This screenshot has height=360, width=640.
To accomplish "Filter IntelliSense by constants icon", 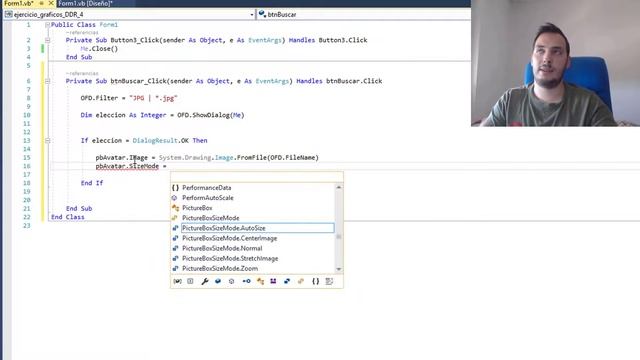I will (190, 281).
